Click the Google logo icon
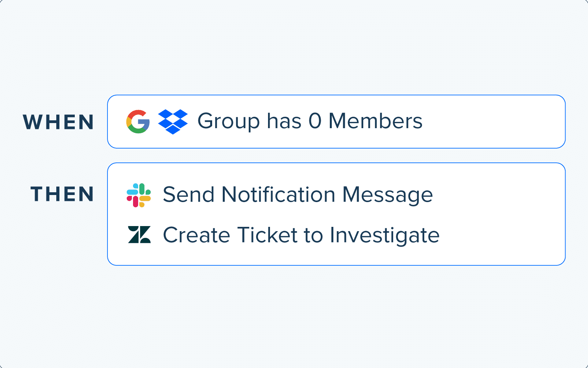Viewport: 588px width, 368px height. coord(138,121)
